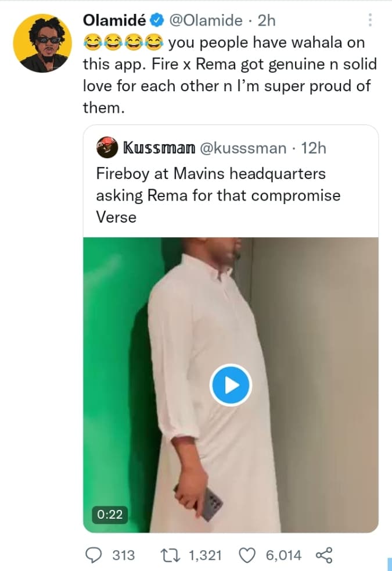Click the 6,014 likes count
Viewport: 392px width, 571px height.
pos(283,555)
